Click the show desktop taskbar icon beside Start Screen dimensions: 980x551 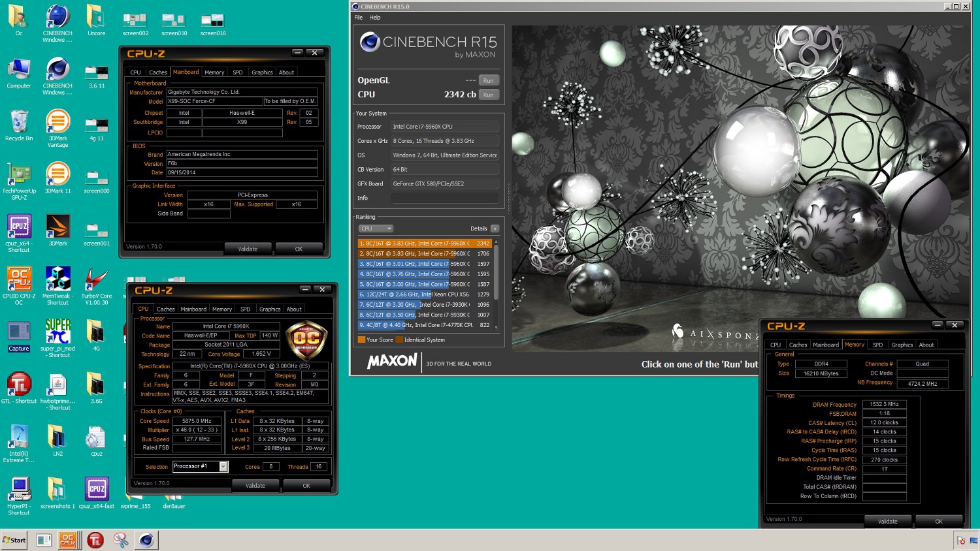coord(44,540)
